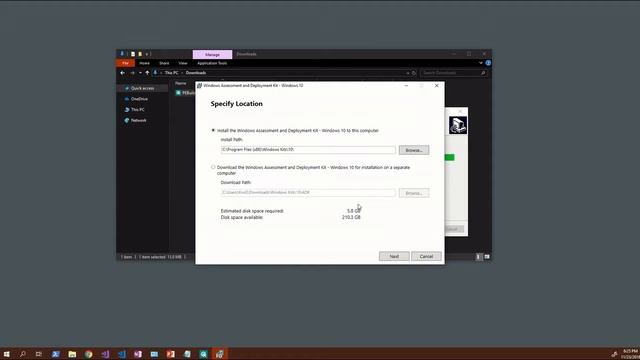Click the Name column header

pyautogui.click(x=181, y=83)
